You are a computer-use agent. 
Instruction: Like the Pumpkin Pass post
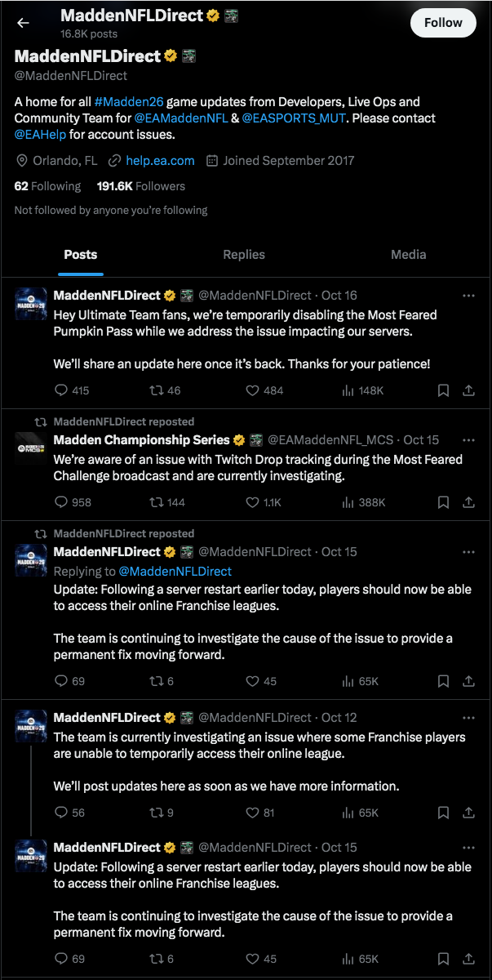tap(253, 390)
